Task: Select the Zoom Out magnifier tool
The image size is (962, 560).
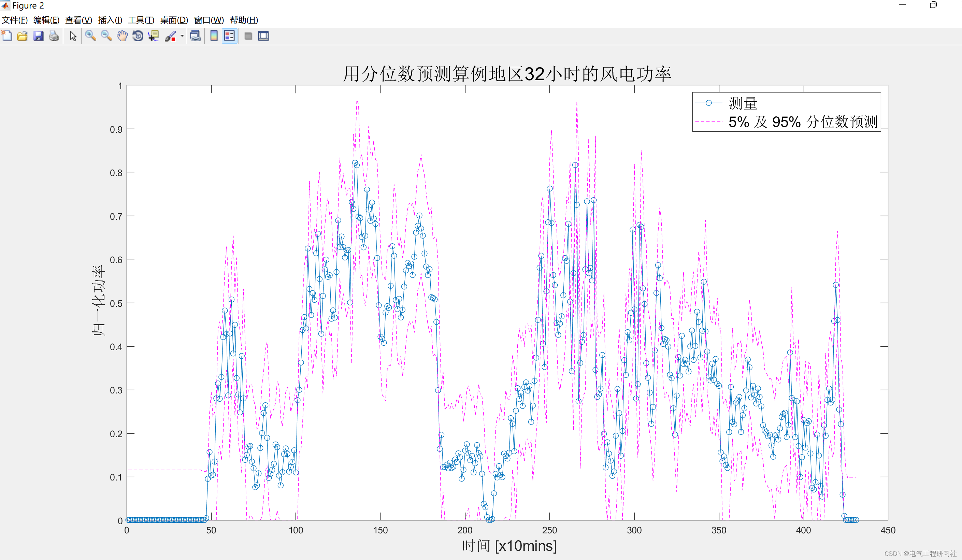Action: point(106,36)
